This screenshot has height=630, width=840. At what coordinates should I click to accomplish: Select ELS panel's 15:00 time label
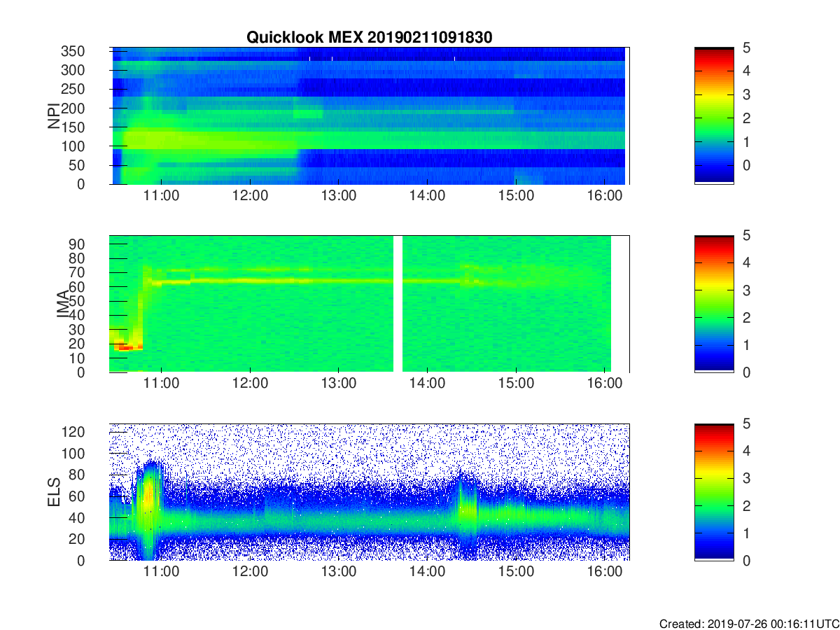tap(516, 572)
